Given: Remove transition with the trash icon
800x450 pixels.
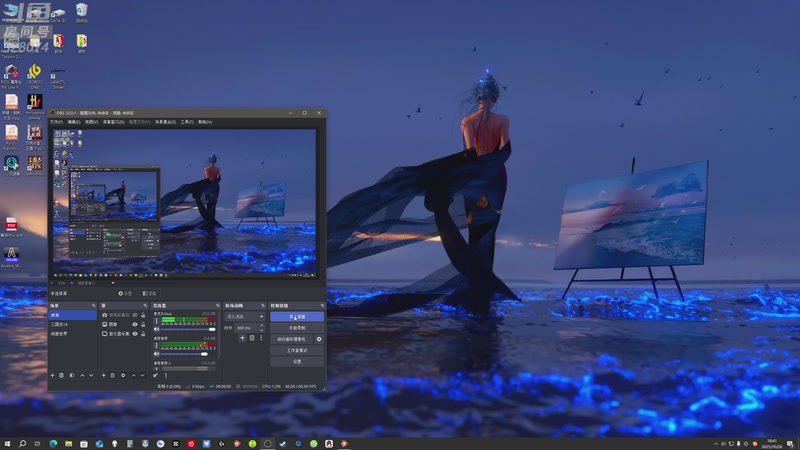Looking at the screenshot, I should (252, 338).
